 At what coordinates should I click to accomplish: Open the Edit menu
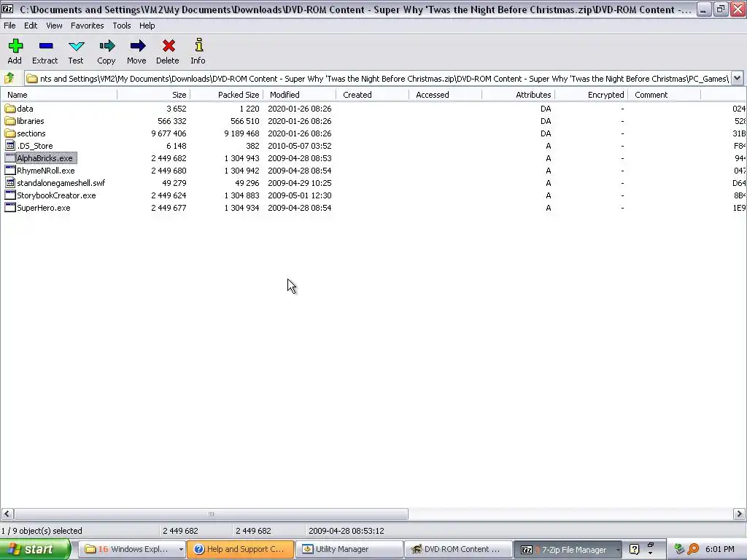point(31,26)
